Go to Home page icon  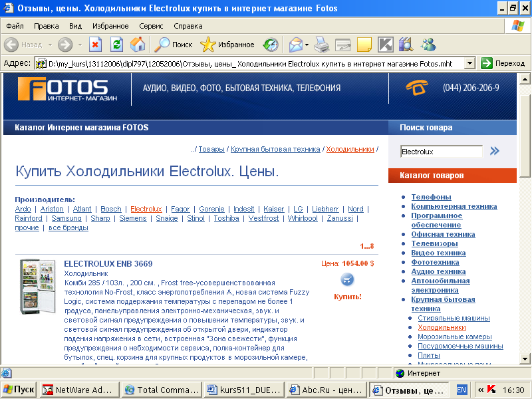click(138, 45)
